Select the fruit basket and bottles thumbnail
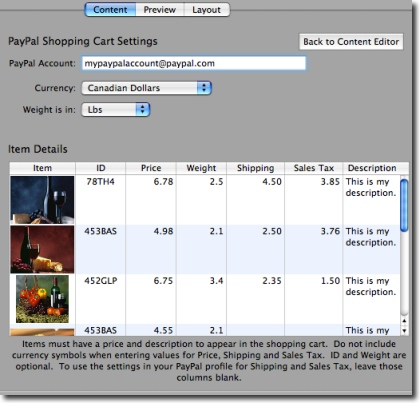This screenshot has width=420, height=403. [x=42, y=299]
